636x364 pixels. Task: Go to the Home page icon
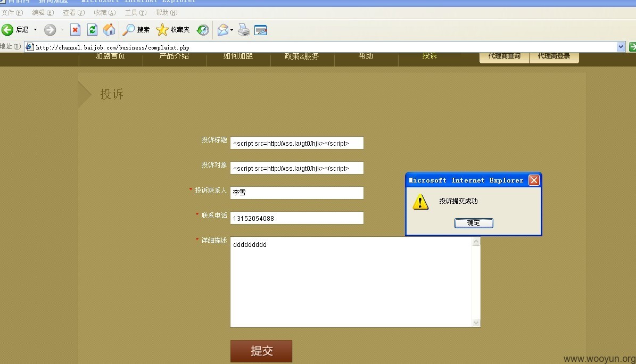(109, 30)
